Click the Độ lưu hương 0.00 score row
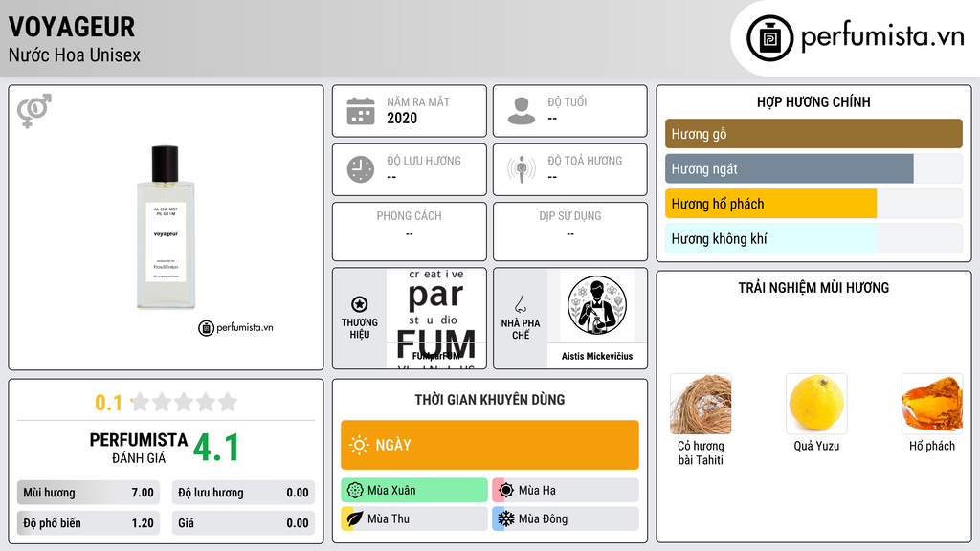 (x=243, y=493)
